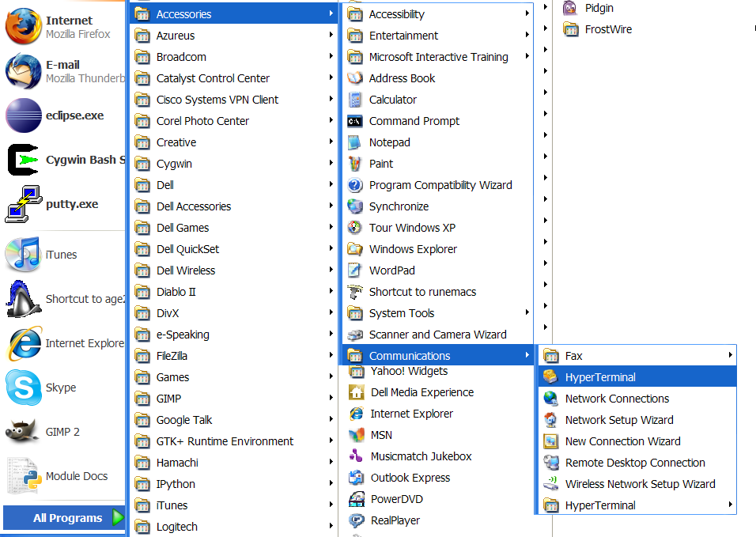Open the FileZilla folder
The image size is (756, 537).
(x=234, y=356)
